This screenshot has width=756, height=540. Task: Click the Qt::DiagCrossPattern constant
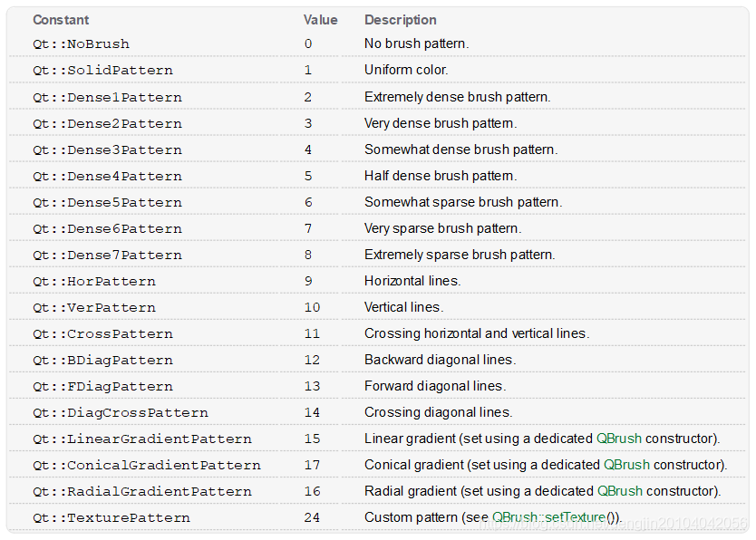(121, 413)
